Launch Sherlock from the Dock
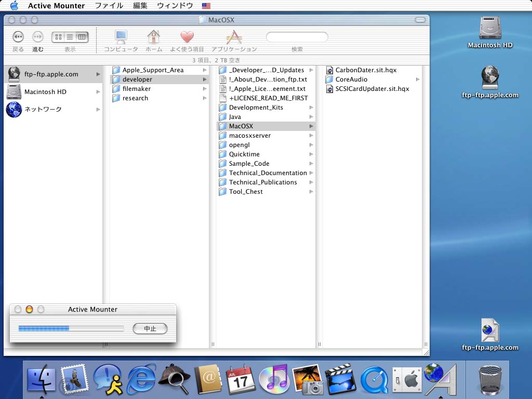Image resolution: width=532 pixels, height=399 pixels. (175, 378)
